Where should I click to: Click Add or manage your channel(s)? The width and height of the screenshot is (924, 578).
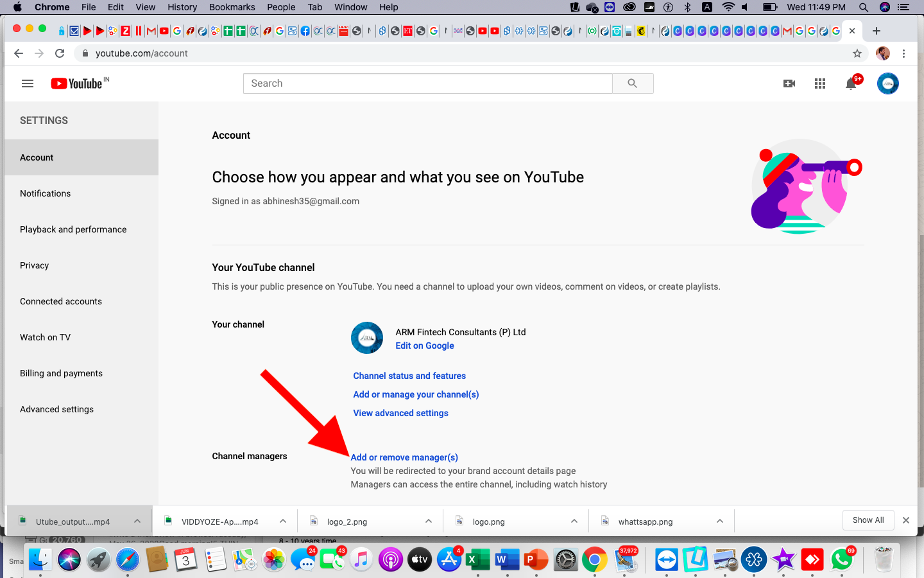point(416,394)
